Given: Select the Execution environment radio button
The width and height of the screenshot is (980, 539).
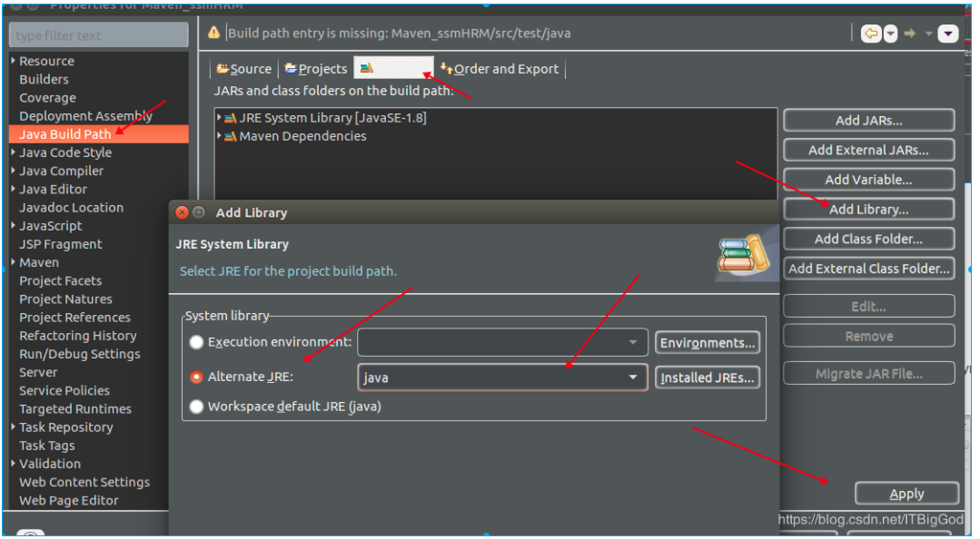Looking at the screenshot, I should click(196, 342).
